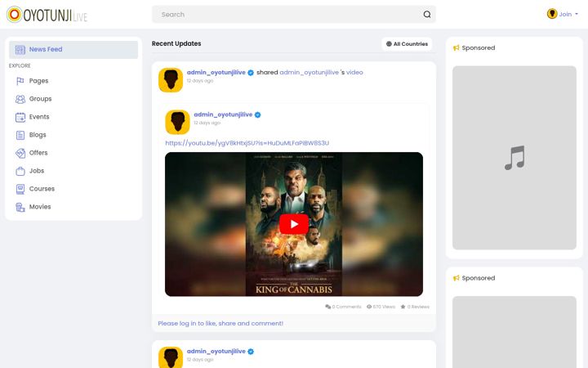Image resolution: width=588 pixels, height=368 pixels.
Task: Click the Courses book icon
Action: pyautogui.click(x=20, y=189)
